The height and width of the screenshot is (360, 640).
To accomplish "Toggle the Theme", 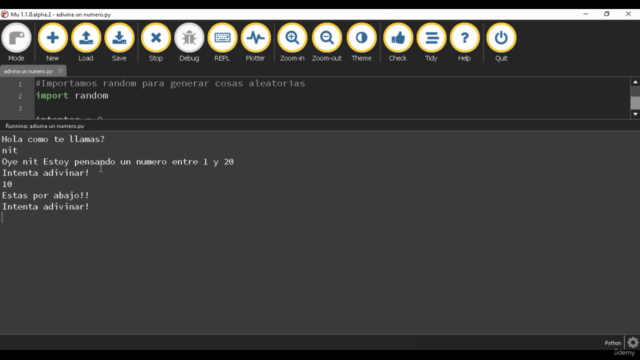I will click(361, 42).
